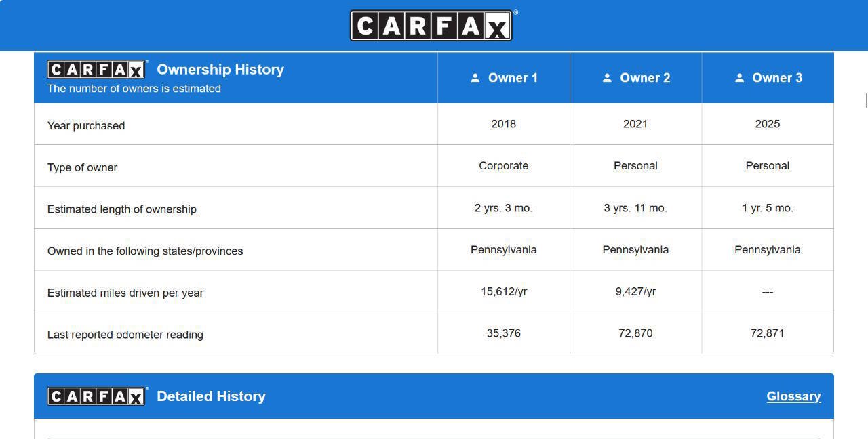Click the person icon next to Owner 3
868x439 pixels.
(x=739, y=78)
